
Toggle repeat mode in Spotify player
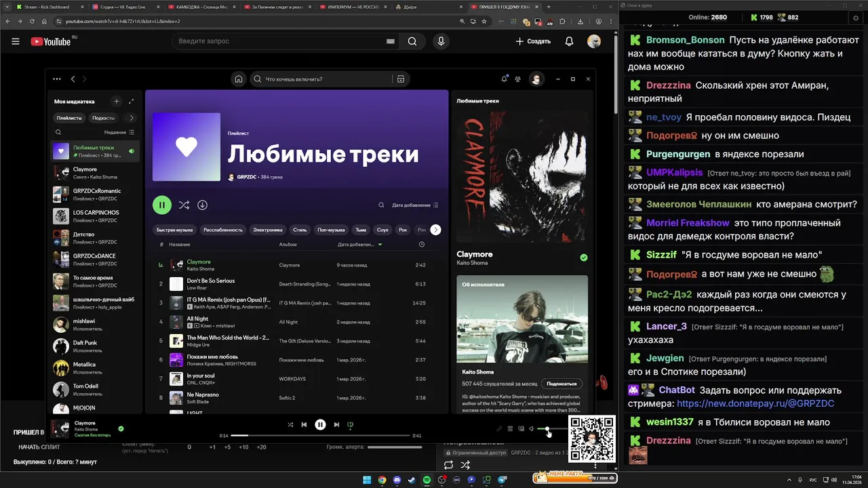[350, 425]
